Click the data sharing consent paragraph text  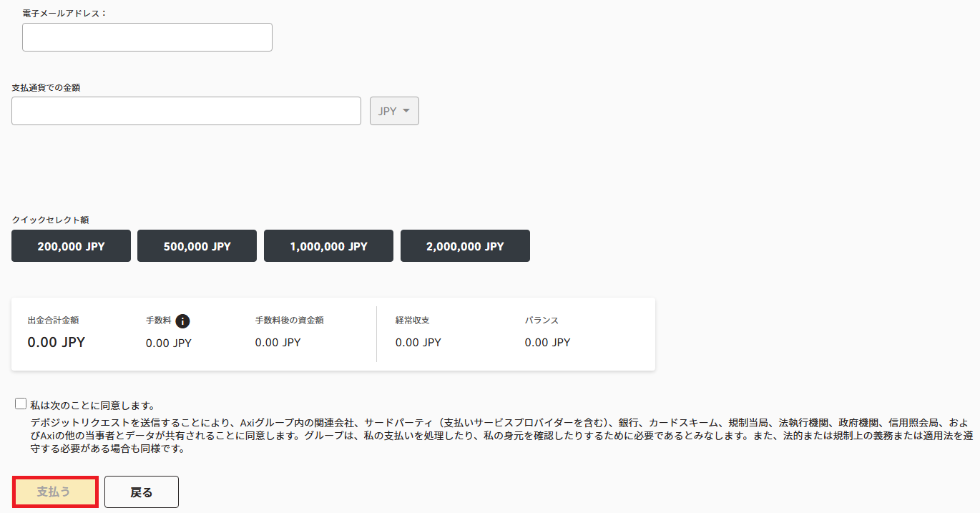(x=494, y=436)
